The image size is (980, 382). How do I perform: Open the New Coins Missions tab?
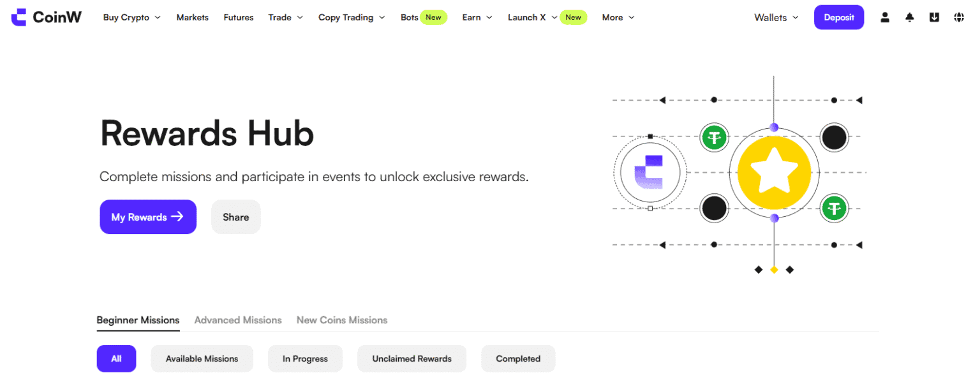click(x=341, y=320)
